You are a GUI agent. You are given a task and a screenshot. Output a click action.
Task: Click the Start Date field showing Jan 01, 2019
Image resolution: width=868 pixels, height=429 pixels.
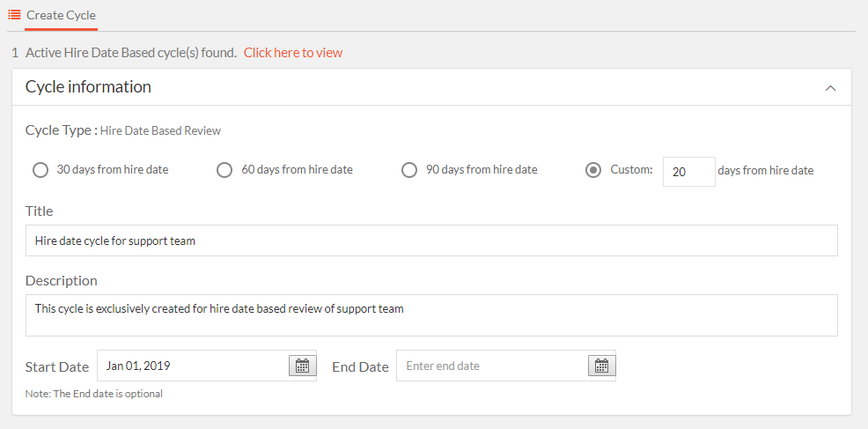pyautogui.click(x=193, y=366)
